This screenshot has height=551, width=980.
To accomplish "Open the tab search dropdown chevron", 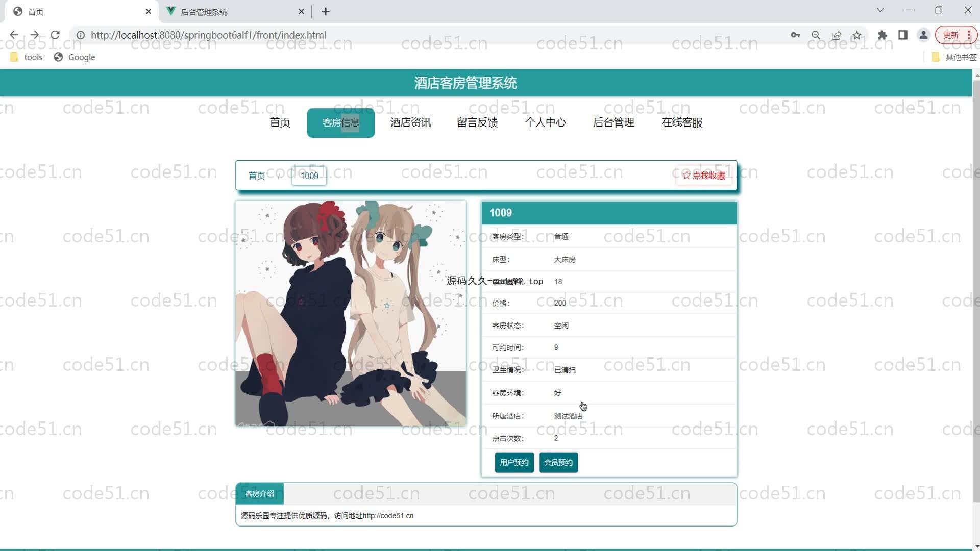I will tap(880, 10).
